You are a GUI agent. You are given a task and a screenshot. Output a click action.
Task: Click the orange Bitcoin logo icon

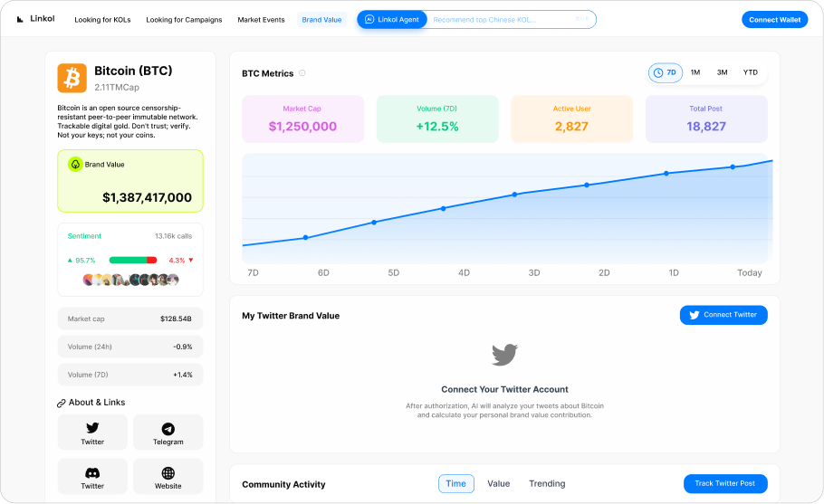click(72, 78)
